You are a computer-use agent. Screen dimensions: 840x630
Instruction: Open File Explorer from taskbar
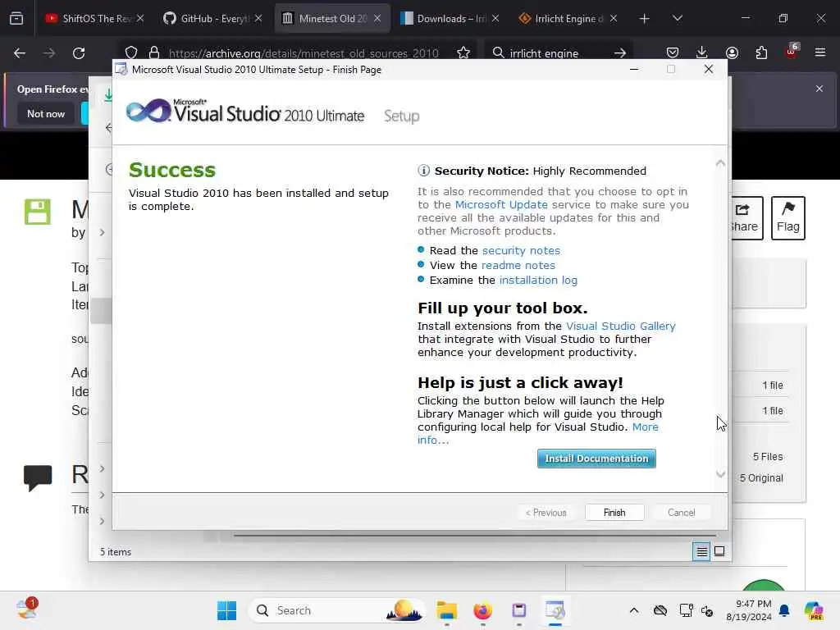447,610
